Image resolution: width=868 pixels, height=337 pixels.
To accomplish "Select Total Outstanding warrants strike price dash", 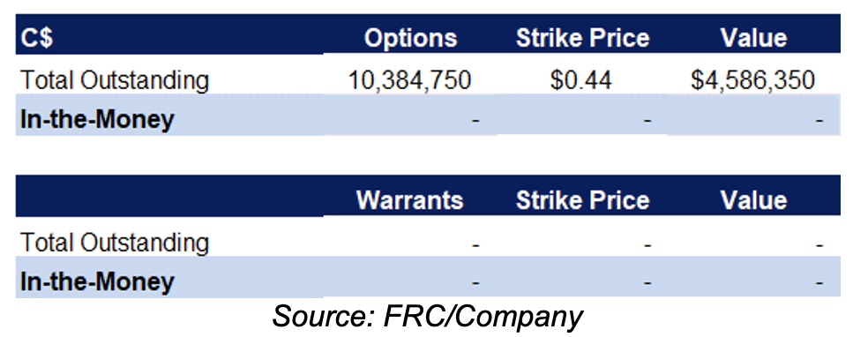I will [x=647, y=243].
